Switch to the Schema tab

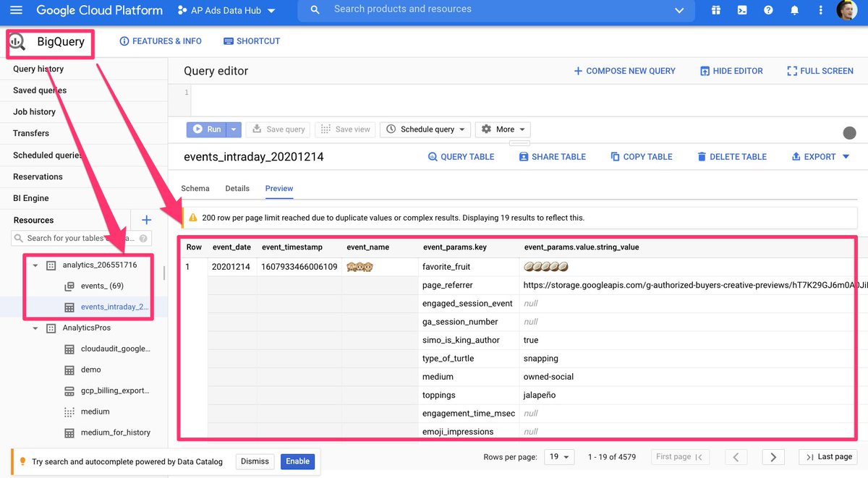195,188
